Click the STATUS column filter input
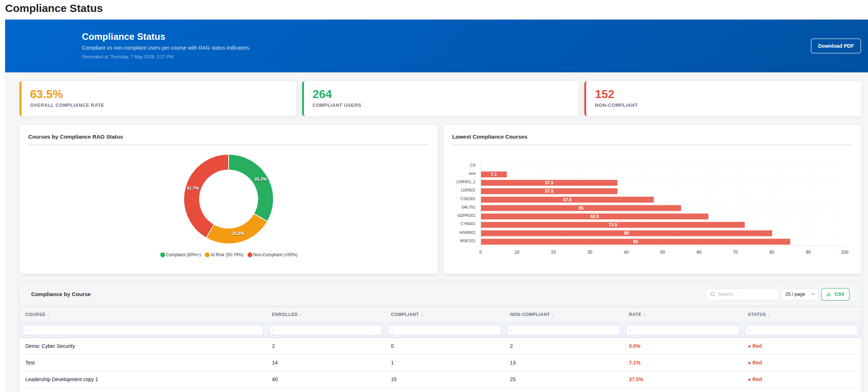868x392 pixels. pos(801,330)
